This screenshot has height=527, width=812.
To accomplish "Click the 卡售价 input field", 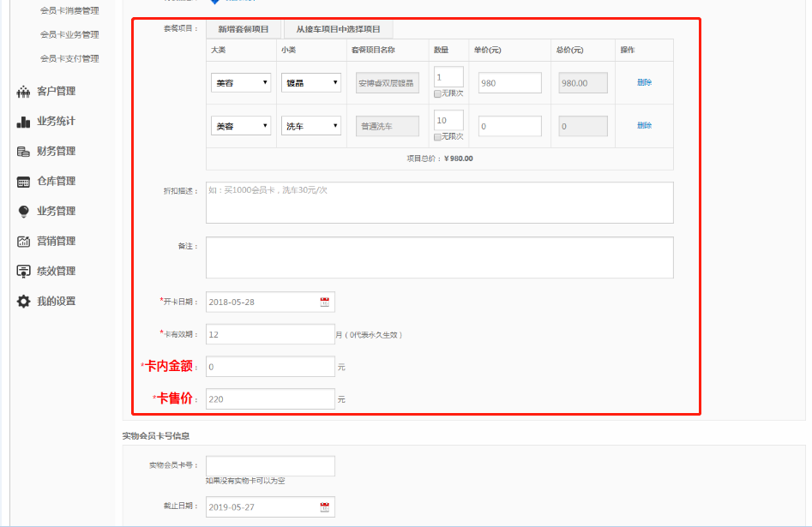I will (x=270, y=399).
